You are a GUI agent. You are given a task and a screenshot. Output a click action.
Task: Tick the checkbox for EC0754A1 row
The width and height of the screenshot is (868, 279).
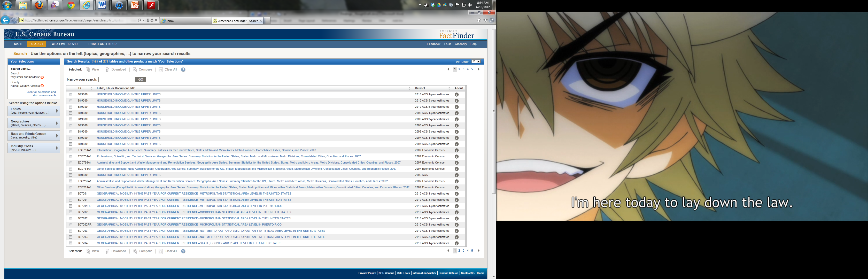[71, 157]
